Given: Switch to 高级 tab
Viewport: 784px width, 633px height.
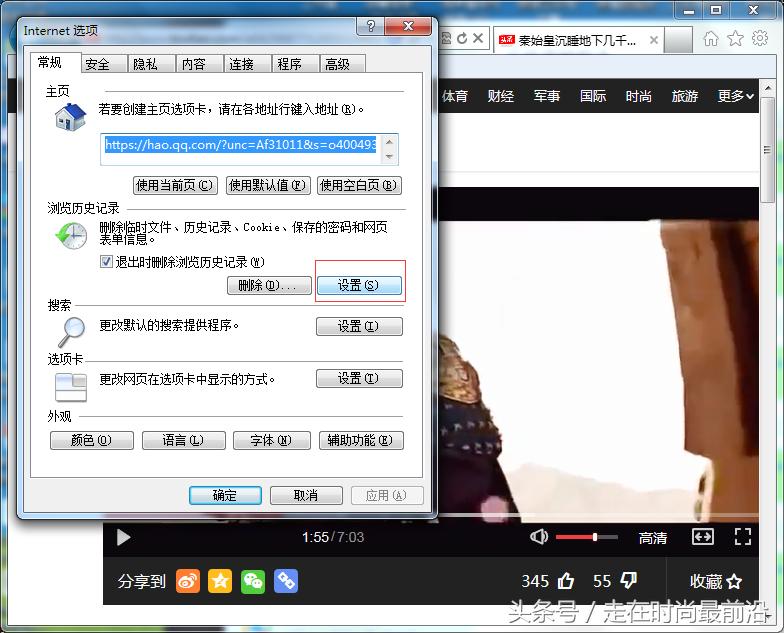Looking at the screenshot, I should (x=344, y=64).
